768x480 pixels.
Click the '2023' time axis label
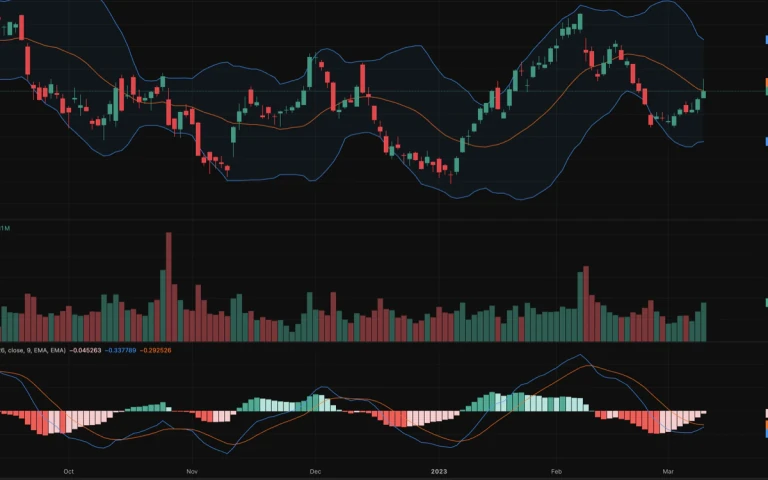click(439, 472)
